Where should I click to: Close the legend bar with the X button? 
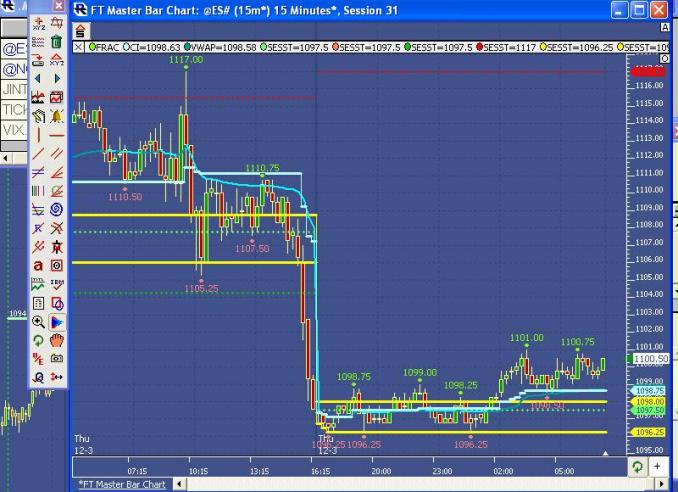click(x=80, y=47)
